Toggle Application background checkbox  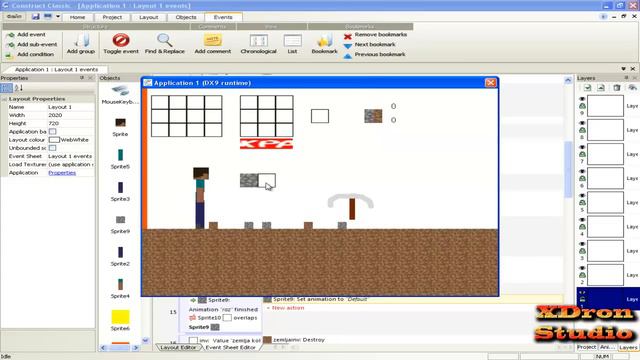click(x=52, y=131)
